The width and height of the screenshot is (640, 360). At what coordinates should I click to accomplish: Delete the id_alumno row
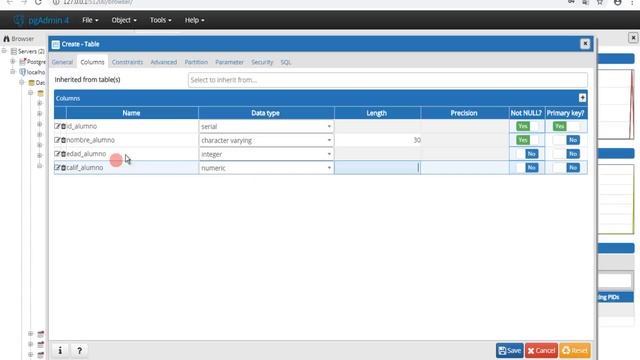(x=63, y=127)
